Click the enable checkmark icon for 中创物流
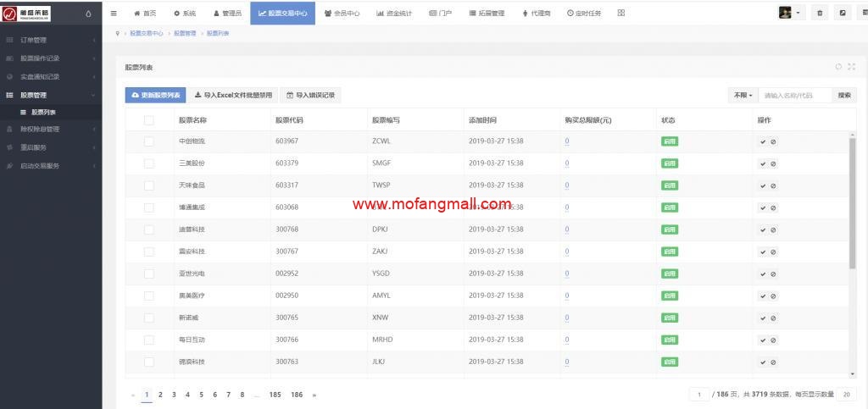This screenshot has width=868, height=409. pyautogui.click(x=763, y=141)
